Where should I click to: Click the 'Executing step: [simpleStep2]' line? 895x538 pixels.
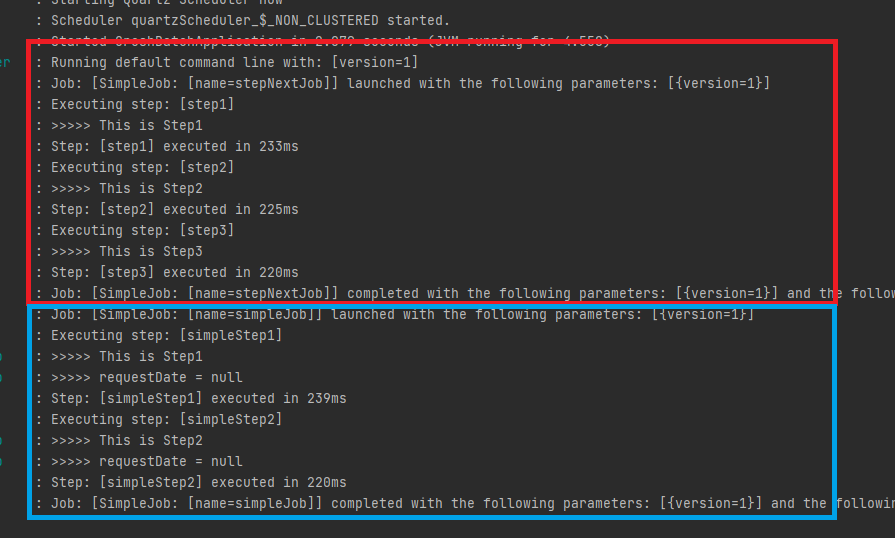point(166,419)
